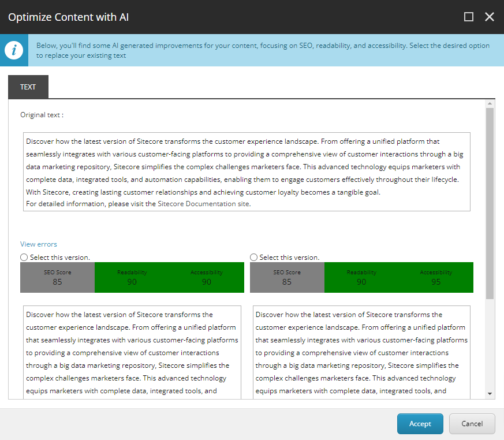Switch to the TEXT tab
This screenshot has width=504, height=440.
28,87
